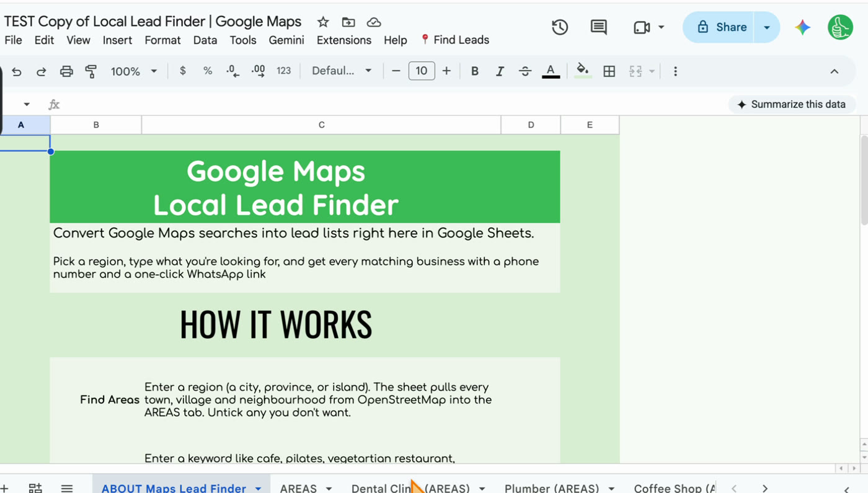Decrease decimal places

pyautogui.click(x=232, y=71)
